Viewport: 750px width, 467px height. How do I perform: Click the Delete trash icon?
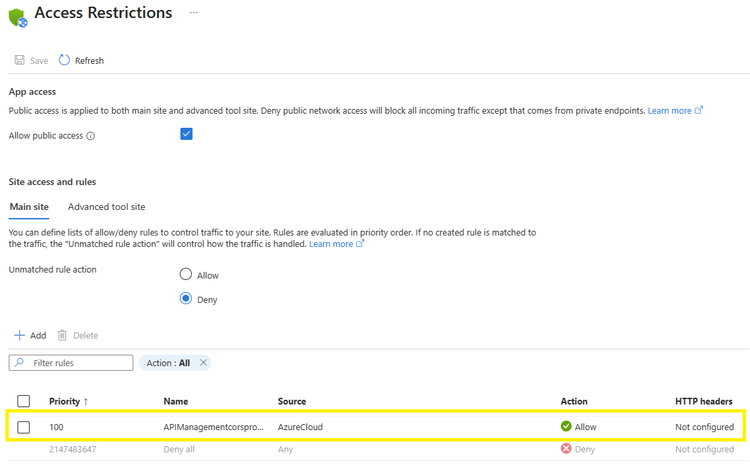coord(62,335)
